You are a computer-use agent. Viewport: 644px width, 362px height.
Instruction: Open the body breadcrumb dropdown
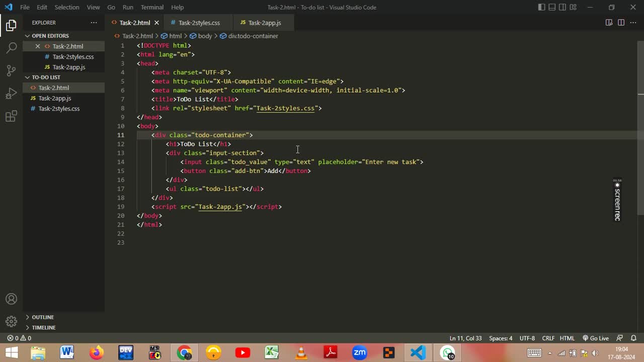coord(201,36)
